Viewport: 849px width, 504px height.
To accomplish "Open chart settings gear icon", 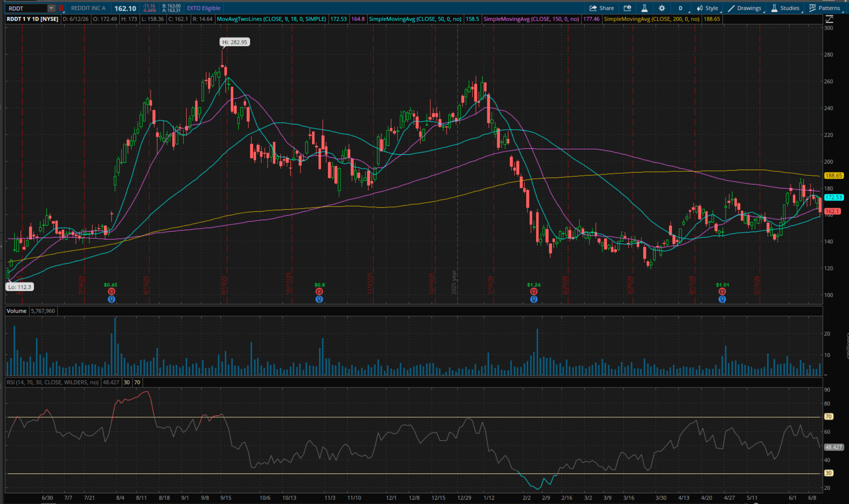I will click(662, 8).
